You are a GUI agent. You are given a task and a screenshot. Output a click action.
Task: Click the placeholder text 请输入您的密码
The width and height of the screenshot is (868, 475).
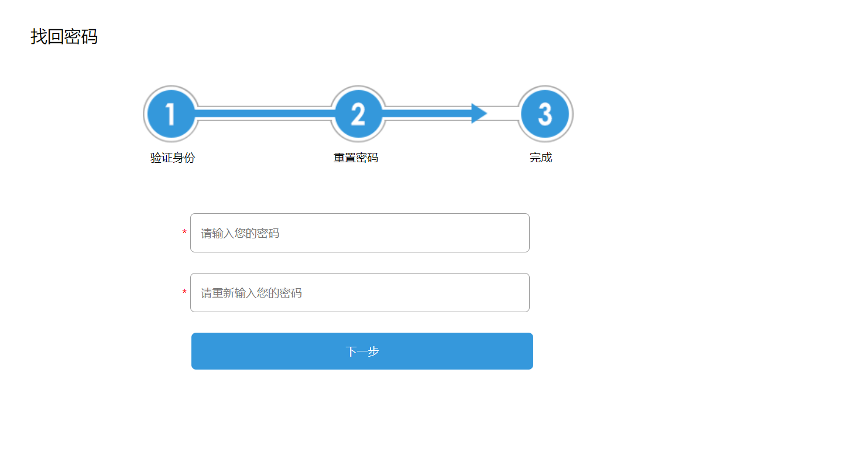pyautogui.click(x=240, y=234)
